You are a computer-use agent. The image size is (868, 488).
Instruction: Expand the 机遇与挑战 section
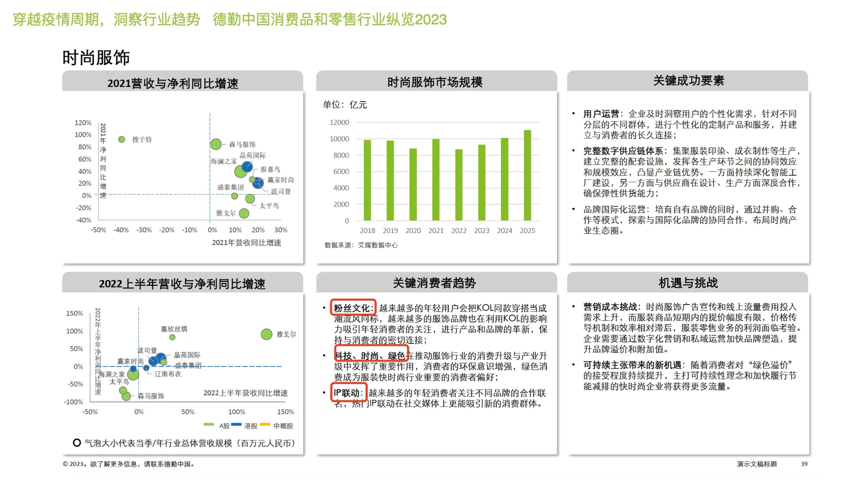(687, 282)
